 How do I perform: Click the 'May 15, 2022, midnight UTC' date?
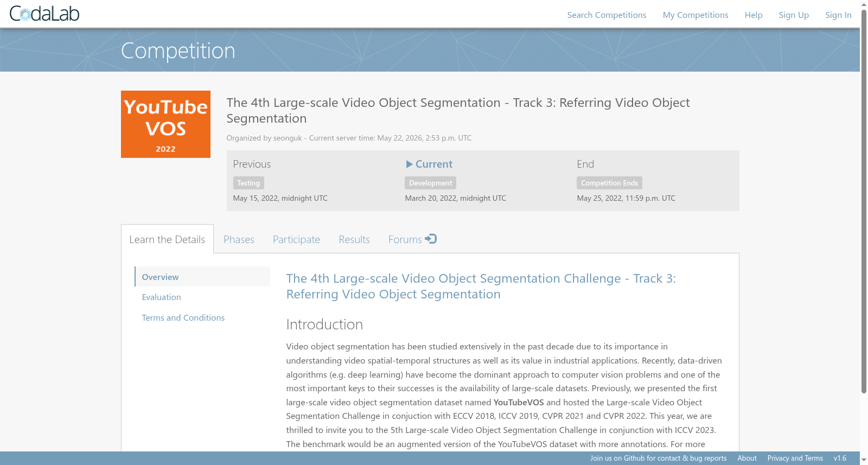pos(280,198)
